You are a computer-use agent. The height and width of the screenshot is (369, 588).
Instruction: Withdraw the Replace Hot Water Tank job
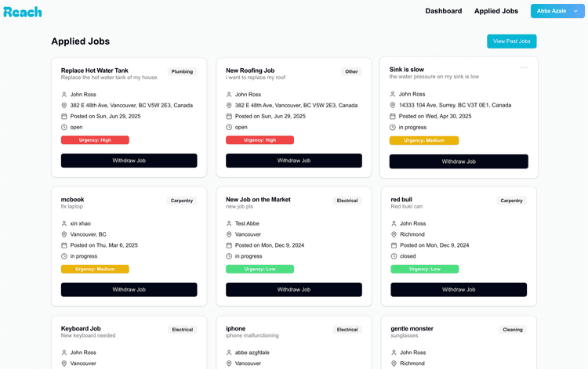point(129,161)
